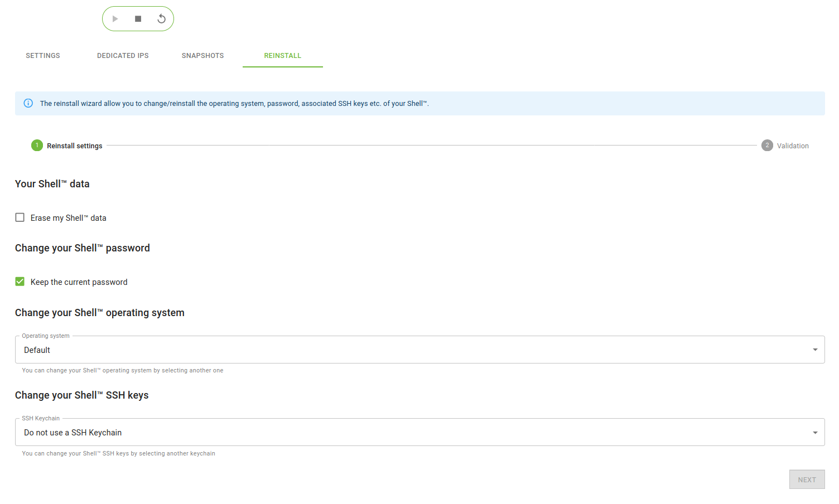Open the SSH Keychain dropdown
Viewport: 839px width, 504px height.
pyautogui.click(x=413, y=433)
